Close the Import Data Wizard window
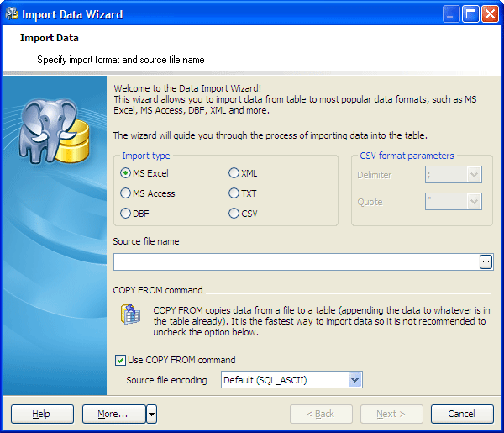 [490, 14]
